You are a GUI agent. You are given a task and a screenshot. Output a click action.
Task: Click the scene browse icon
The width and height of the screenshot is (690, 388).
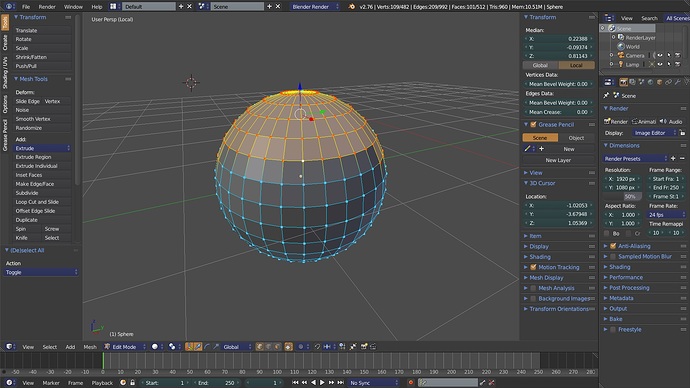(202, 7)
